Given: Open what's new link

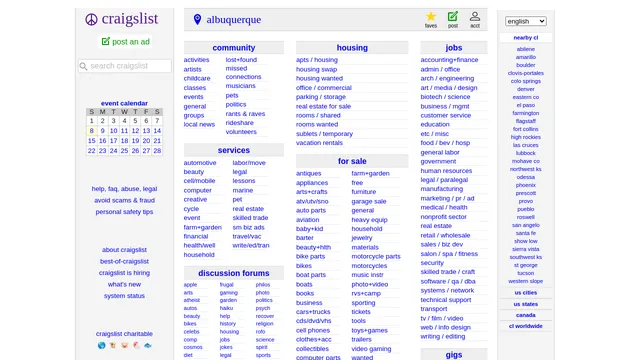Looking at the screenshot, I should (124, 284).
